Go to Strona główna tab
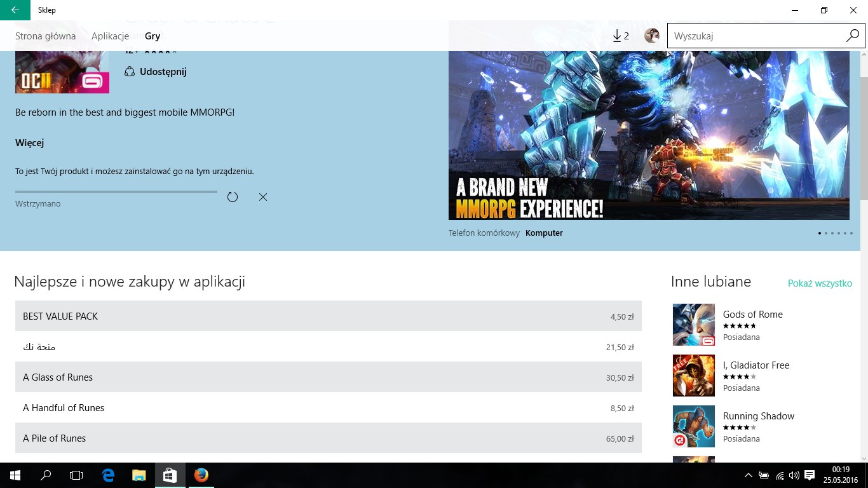This screenshot has height=488, width=868. [45, 36]
